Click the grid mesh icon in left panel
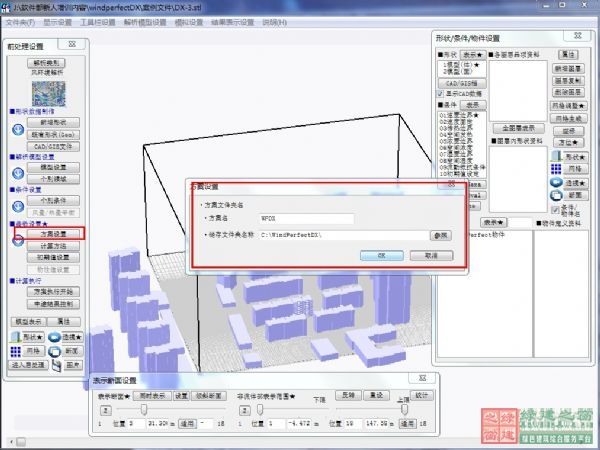The height and width of the screenshot is (450, 600). 17,352
